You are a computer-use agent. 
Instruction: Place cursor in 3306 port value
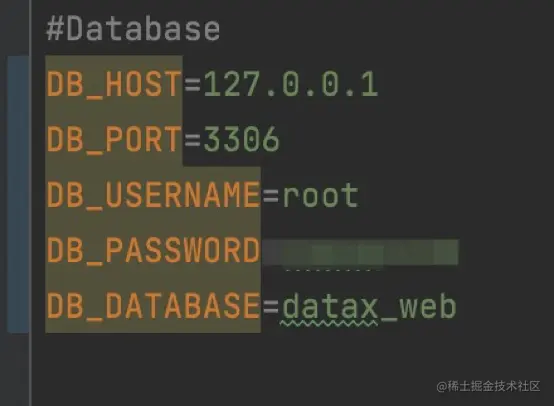tap(241, 139)
